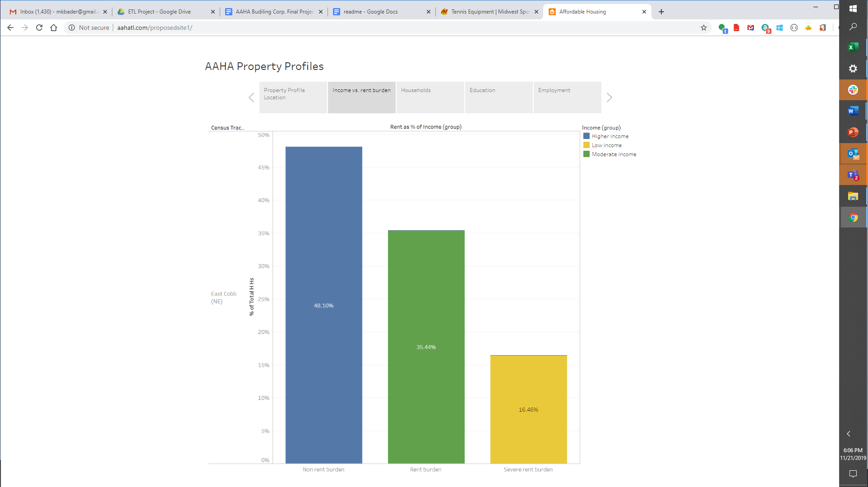Open the Windows logo extension in Chrome toolbar
The height and width of the screenshot is (487, 868).
click(780, 28)
